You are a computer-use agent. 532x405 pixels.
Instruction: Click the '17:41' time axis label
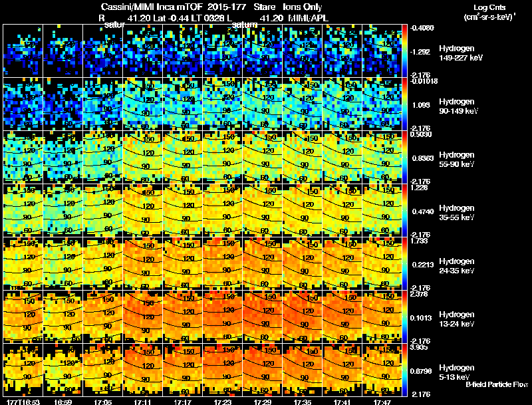[x=342, y=402]
